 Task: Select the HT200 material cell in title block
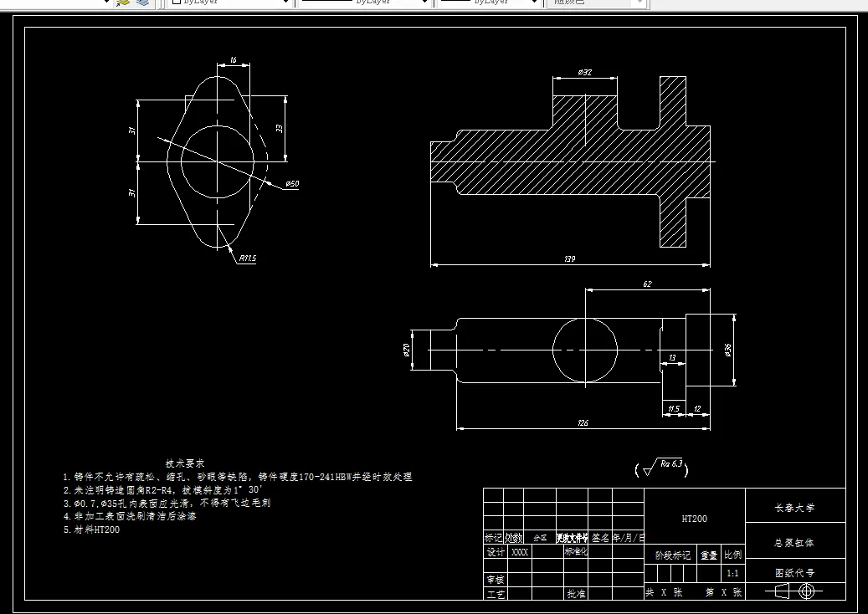pyautogui.click(x=694, y=519)
